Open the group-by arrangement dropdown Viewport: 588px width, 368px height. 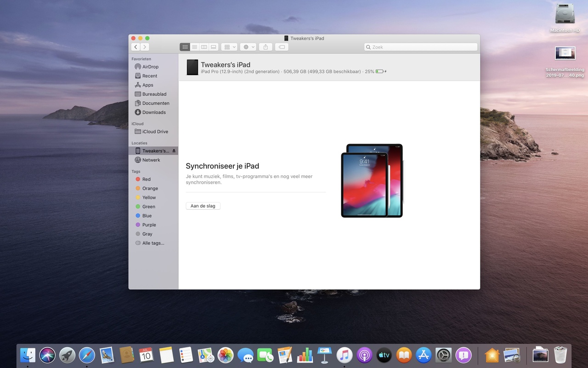coord(229,47)
